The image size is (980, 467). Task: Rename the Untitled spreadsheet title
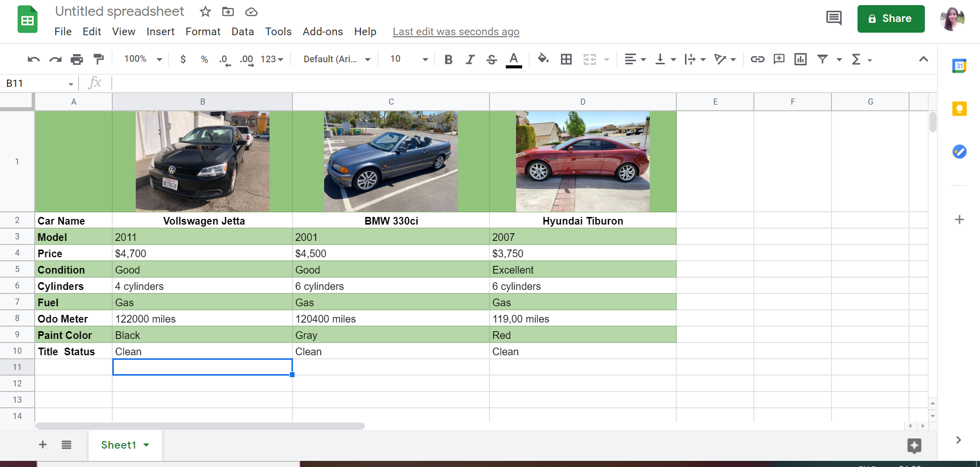tap(119, 11)
